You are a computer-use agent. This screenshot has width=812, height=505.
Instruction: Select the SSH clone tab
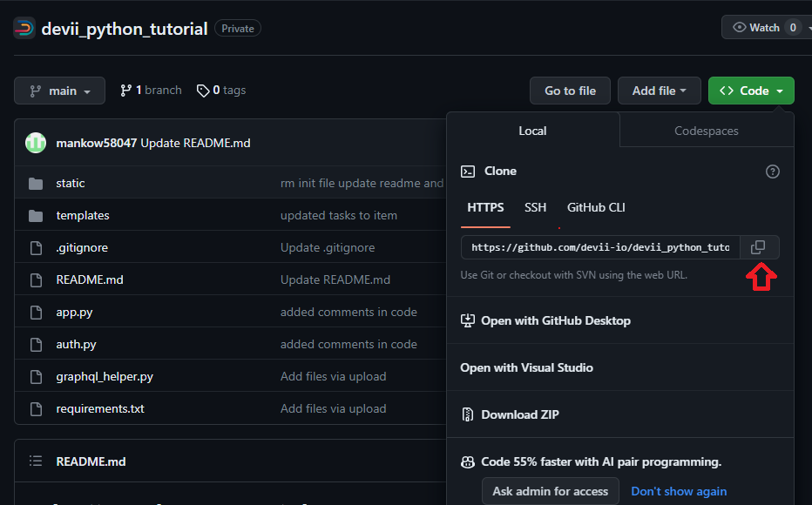(x=535, y=207)
